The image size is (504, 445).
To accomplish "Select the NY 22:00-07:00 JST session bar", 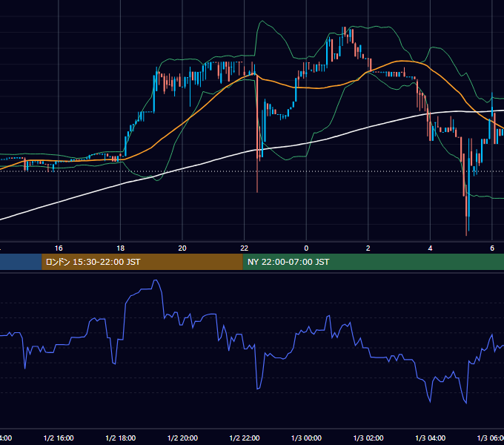I will coord(373,262).
